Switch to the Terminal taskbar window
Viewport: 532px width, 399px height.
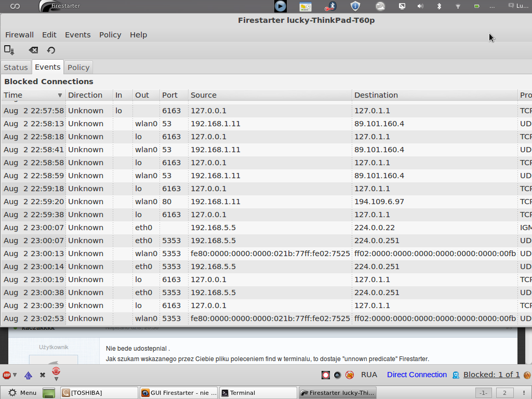click(258, 393)
